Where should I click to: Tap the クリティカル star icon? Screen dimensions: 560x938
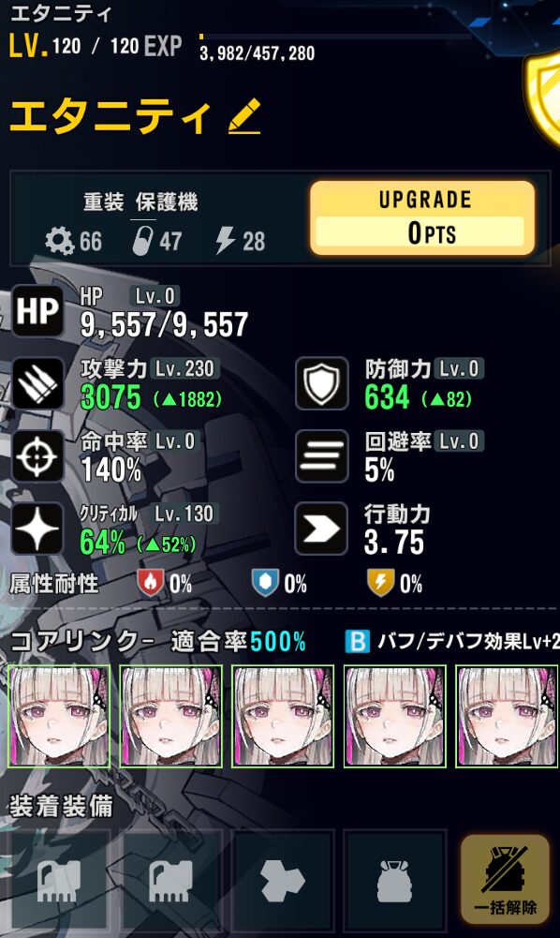(37, 529)
